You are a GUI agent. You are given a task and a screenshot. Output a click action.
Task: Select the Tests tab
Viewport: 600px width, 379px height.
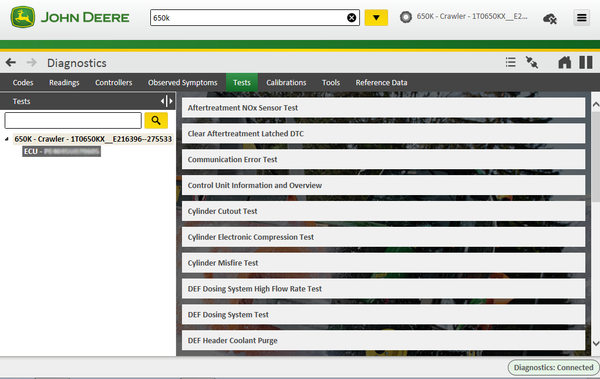(242, 83)
